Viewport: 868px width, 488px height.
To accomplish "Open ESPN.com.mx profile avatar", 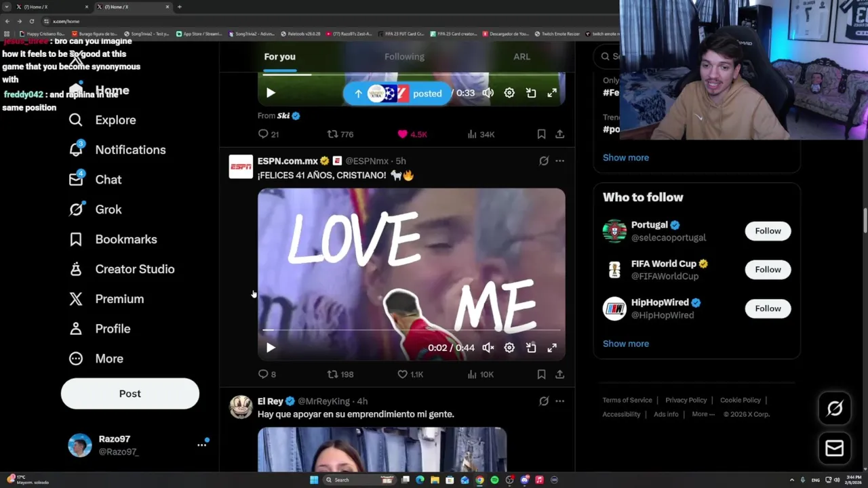I will (241, 167).
